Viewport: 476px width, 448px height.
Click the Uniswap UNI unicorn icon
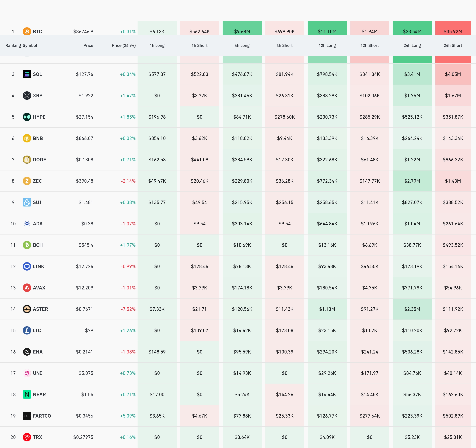27,373
